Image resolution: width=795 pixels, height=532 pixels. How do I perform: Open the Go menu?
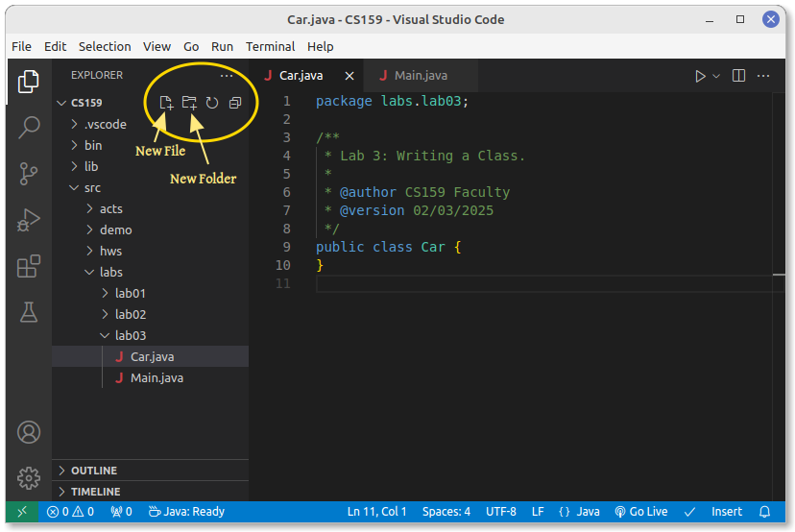coord(191,47)
